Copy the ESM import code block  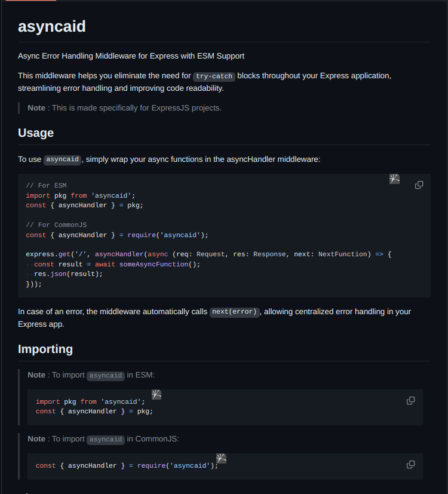[x=411, y=400]
